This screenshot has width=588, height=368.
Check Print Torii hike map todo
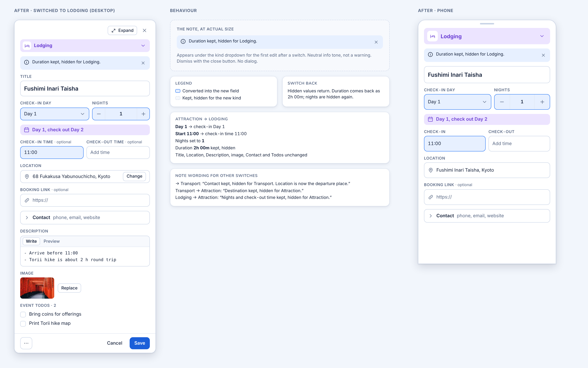click(23, 324)
